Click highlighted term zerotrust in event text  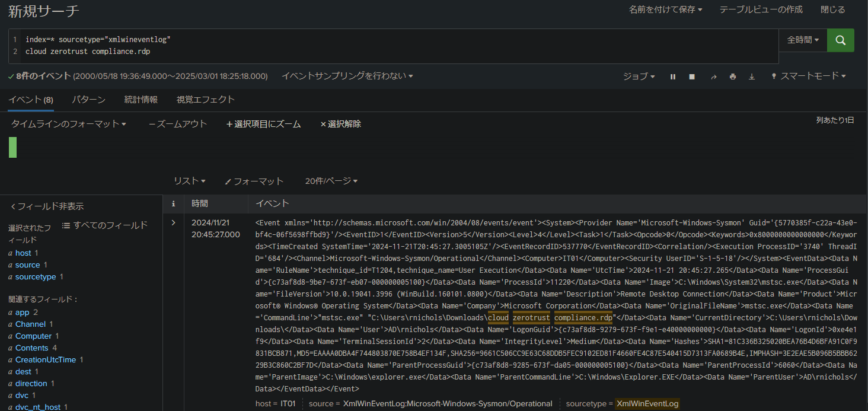click(x=531, y=317)
